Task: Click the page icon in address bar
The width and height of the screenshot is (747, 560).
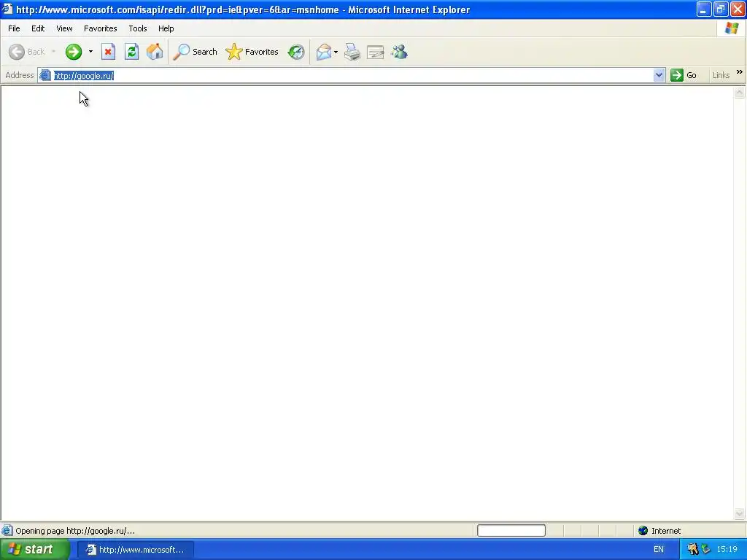Action: point(45,75)
